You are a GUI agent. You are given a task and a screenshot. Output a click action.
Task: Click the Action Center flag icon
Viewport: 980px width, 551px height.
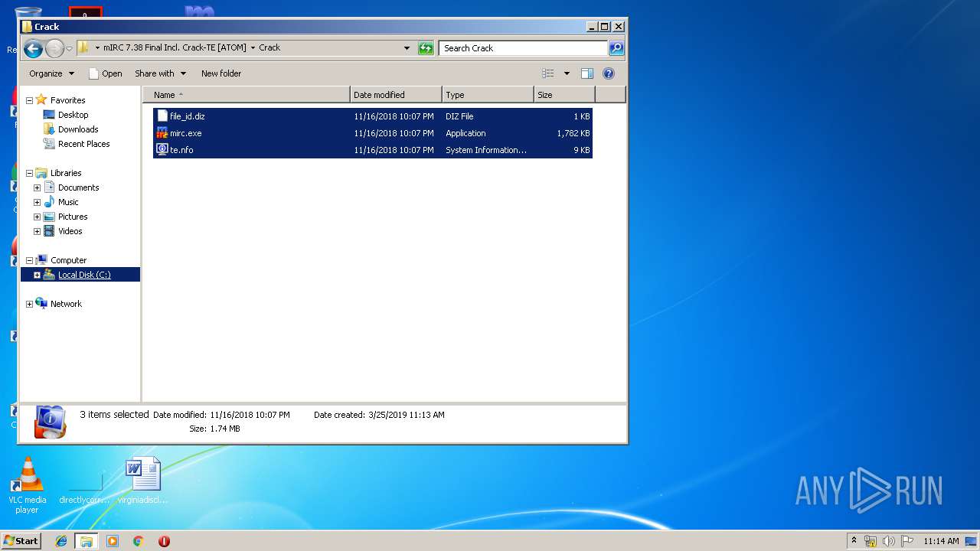907,541
